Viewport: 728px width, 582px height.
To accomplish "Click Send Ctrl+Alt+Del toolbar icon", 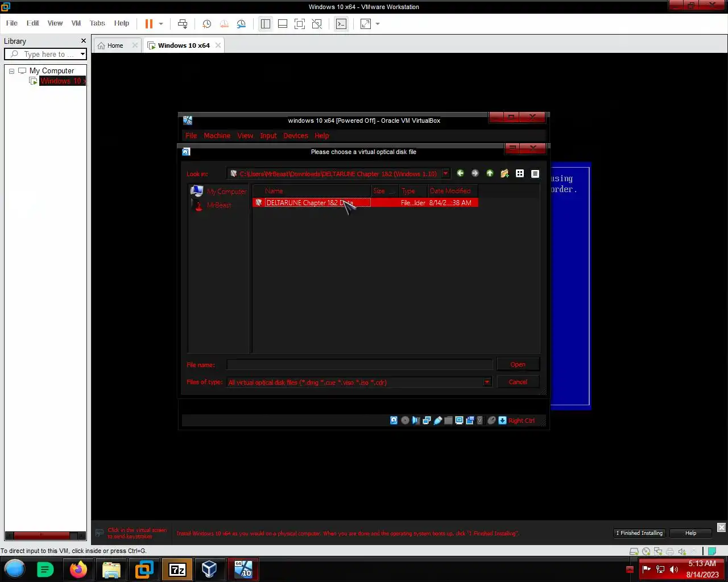I will (x=183, y=24).
